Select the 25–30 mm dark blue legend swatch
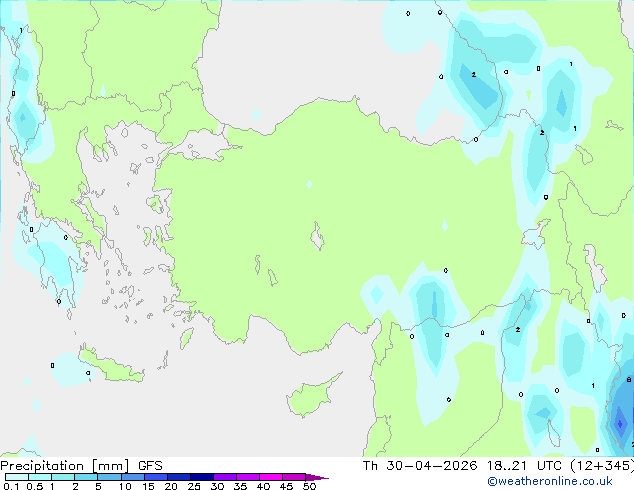This screenshot has width=634, height=490. (202, 477)
